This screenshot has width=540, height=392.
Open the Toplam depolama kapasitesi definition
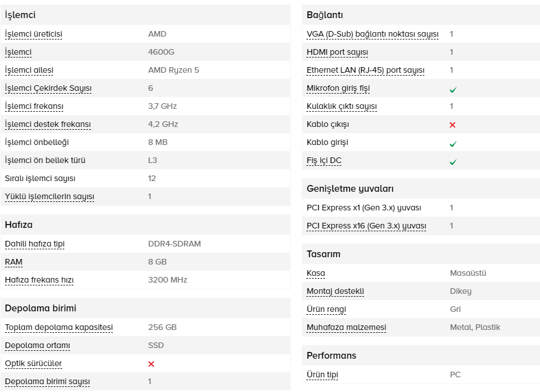click(x=59, y=327)
